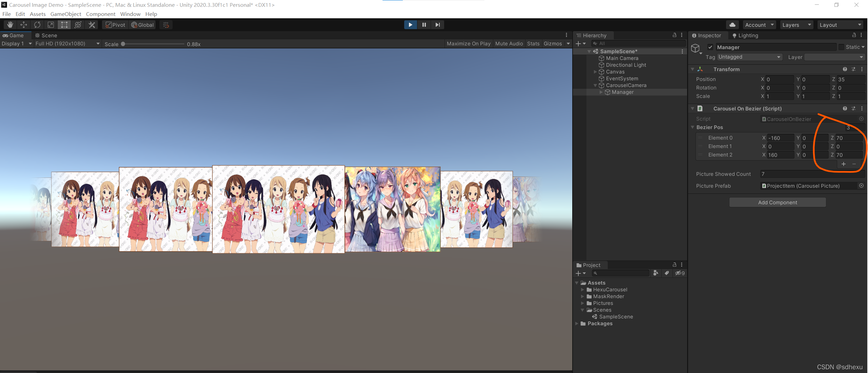The height and width of the screenshot is (373, 868).
Task: Open the Tag Untagged dropdown
Action: point(749,57)
